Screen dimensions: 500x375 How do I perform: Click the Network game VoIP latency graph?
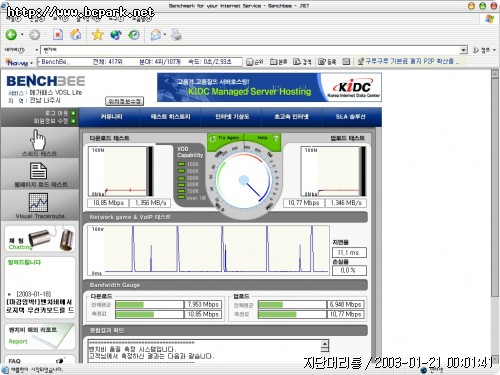[209, 250]
